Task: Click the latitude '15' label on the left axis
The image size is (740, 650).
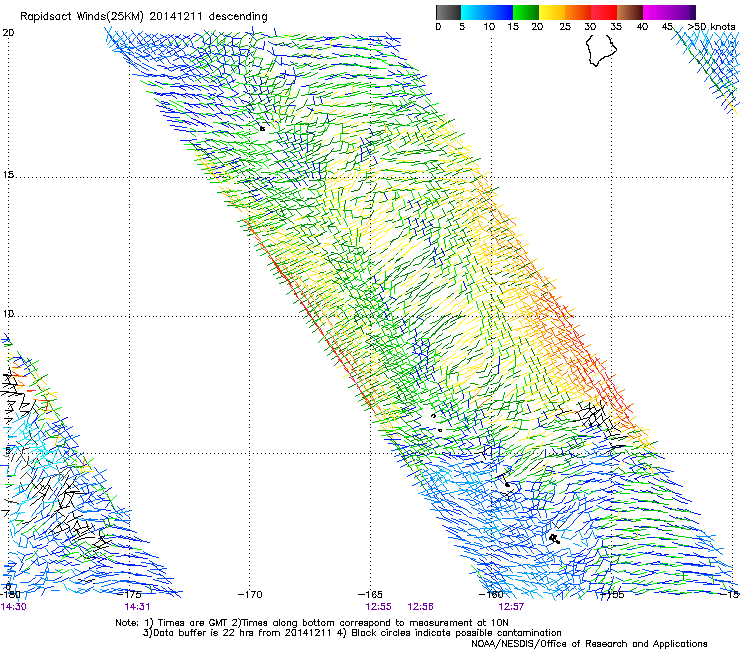Action: point(8,175)
